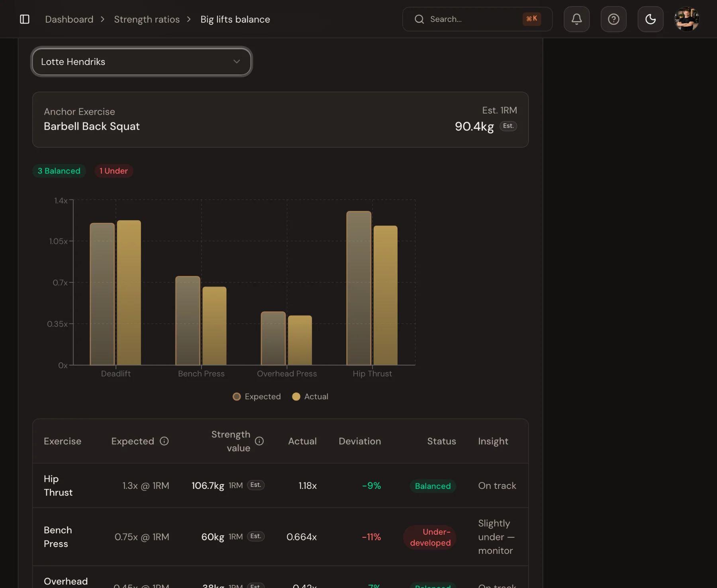Sort by the Exercise column header
717x588 pixels.
pos(63,441)
